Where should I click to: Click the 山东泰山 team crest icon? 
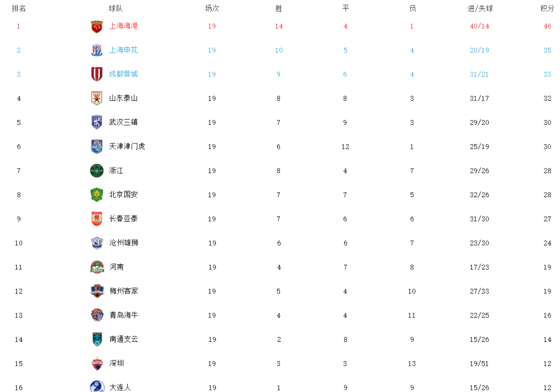tap(97, 98)
